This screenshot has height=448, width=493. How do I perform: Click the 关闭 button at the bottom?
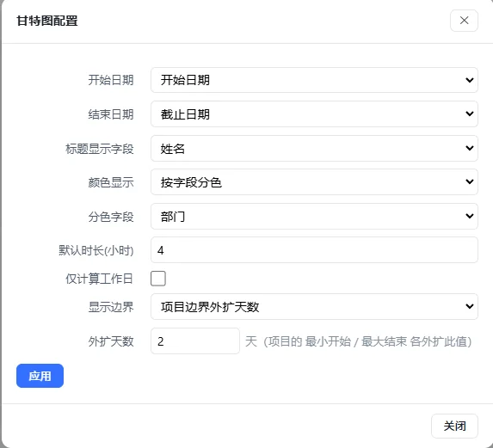tap(454, 426)
